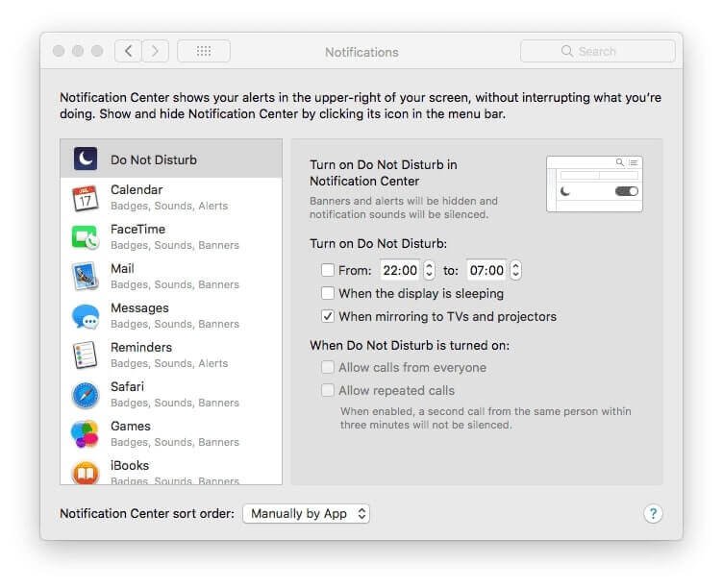This screenshot has height=588, width=723.
Task: Select the Safari row label
Action: pyautogui.click(x=127, y=386)
